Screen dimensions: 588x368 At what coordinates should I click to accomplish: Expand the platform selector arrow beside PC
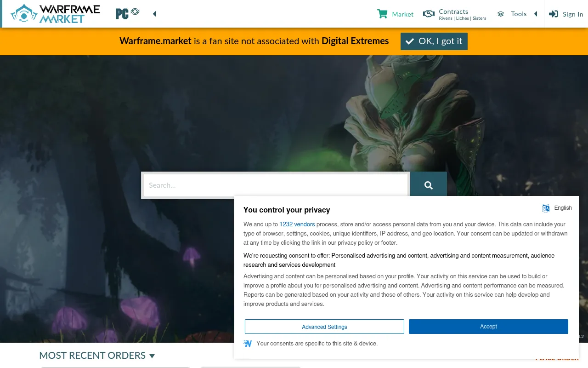coord(154,14)
